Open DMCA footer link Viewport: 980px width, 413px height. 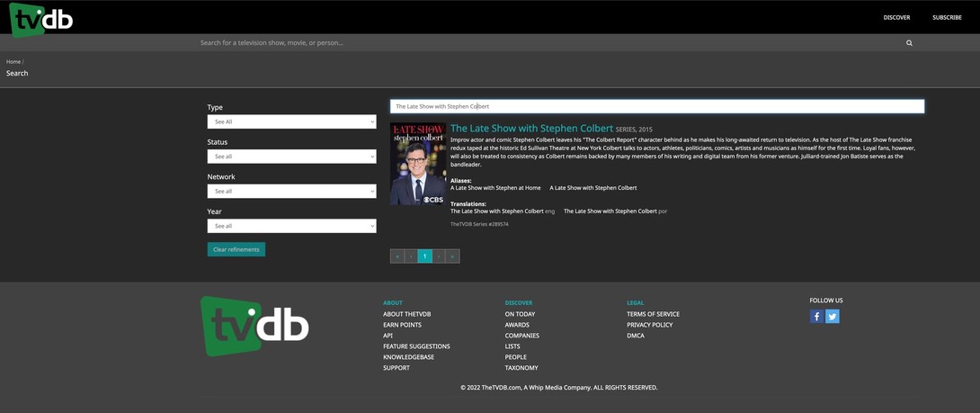tap(636, 336)
